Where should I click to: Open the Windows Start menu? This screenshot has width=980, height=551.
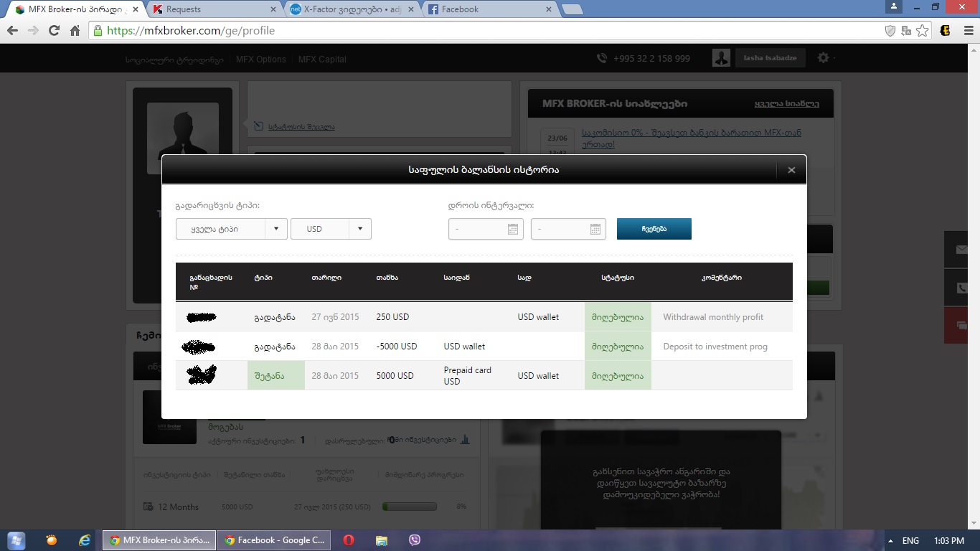pos(15,540)
